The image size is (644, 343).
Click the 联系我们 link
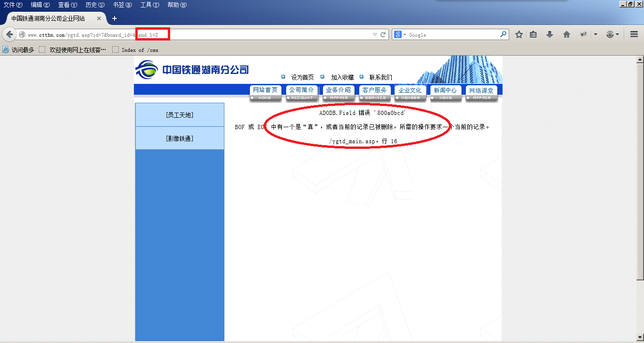coord(380,77)
